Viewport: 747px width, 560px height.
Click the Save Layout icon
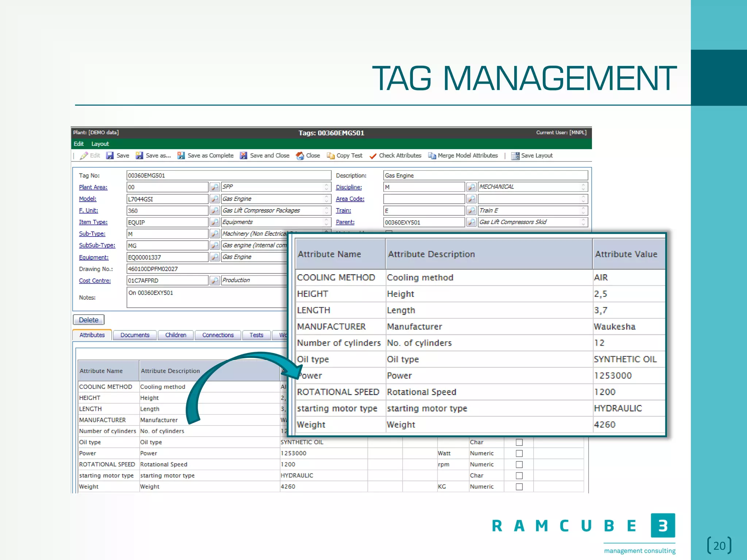[515, 156]
